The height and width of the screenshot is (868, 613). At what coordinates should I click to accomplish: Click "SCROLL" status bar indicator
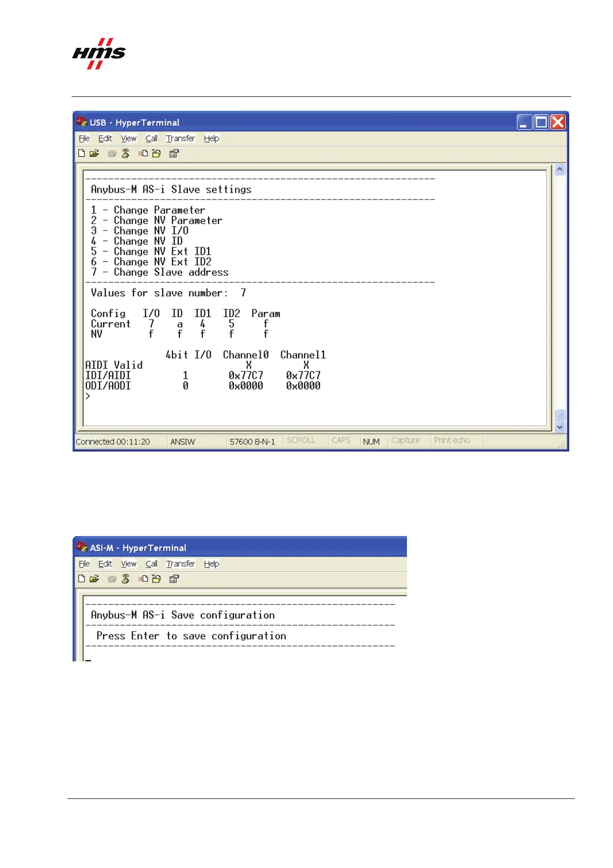(x=301, y=440)
